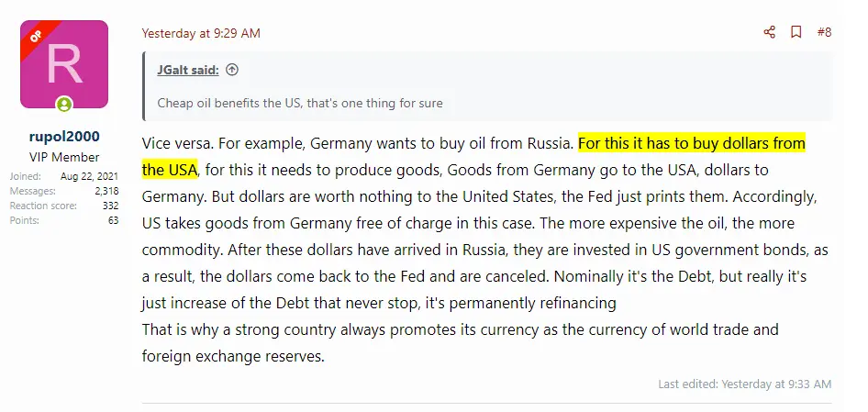This screenshot has height=412, width=868.
Task: Click the VIP Member user title
Action: tap(64, 156)
